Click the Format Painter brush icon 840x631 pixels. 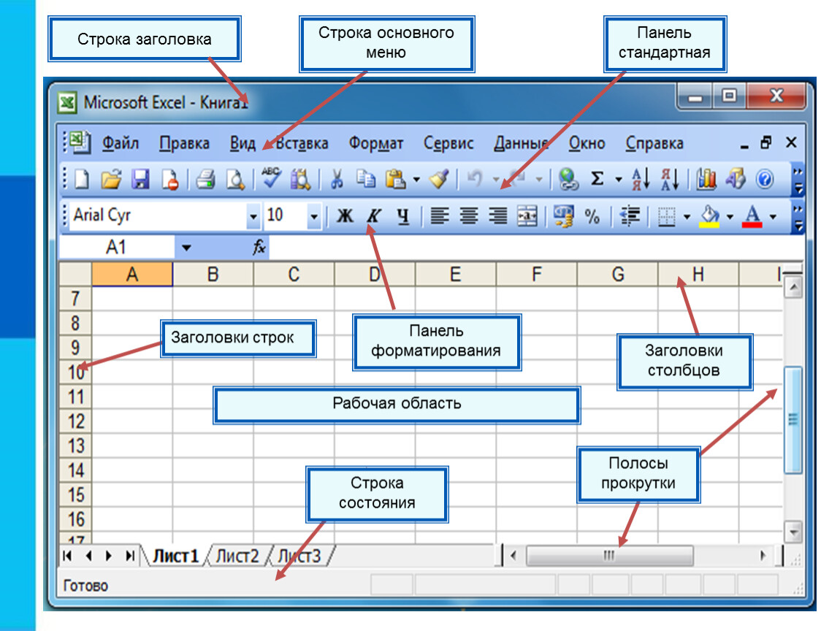[x=439, y=179]
